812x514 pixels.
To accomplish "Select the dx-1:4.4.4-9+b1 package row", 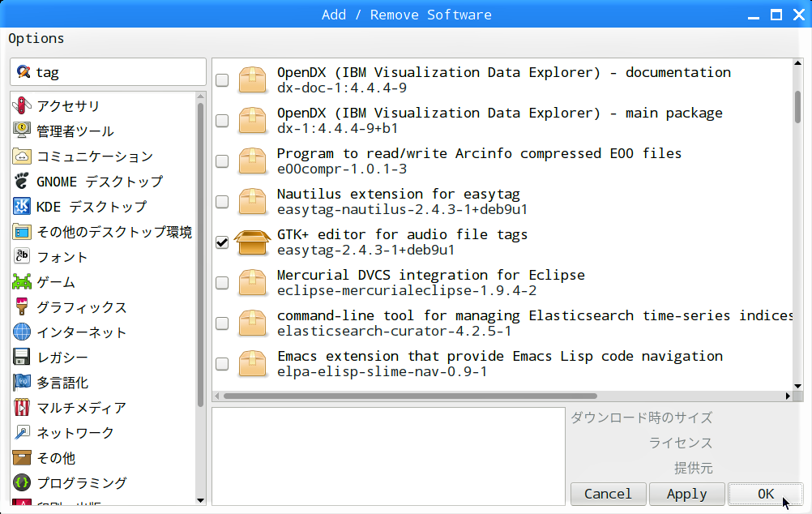I will [x=502, y=120].
